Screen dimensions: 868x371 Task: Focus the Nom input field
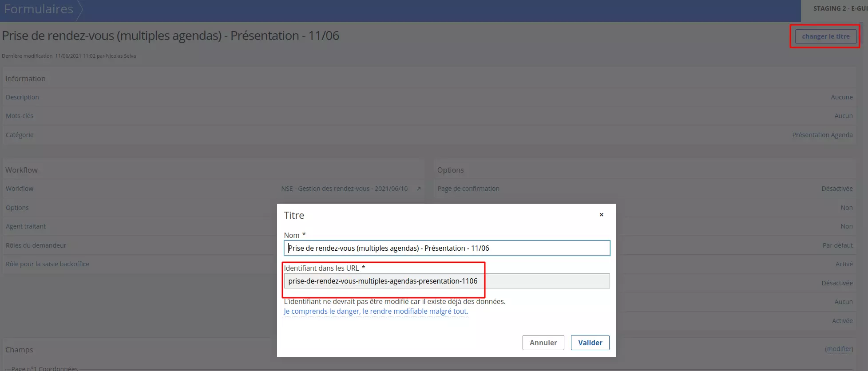(447, 248)
